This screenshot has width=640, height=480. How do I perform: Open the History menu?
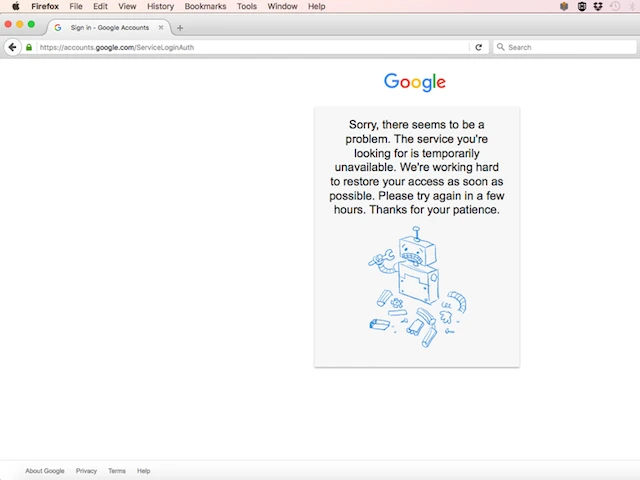click(x=160, y=6)
